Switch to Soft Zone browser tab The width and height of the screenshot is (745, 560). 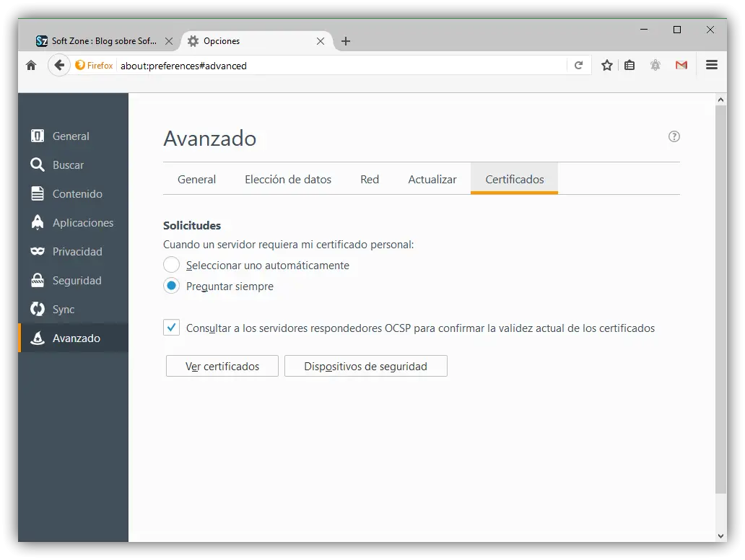point(103,41)
